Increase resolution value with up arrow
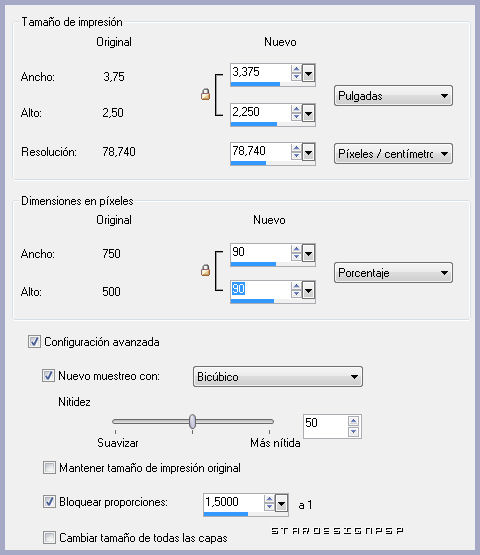The height and width of the screenshot is (555, 480). [296, 149]
